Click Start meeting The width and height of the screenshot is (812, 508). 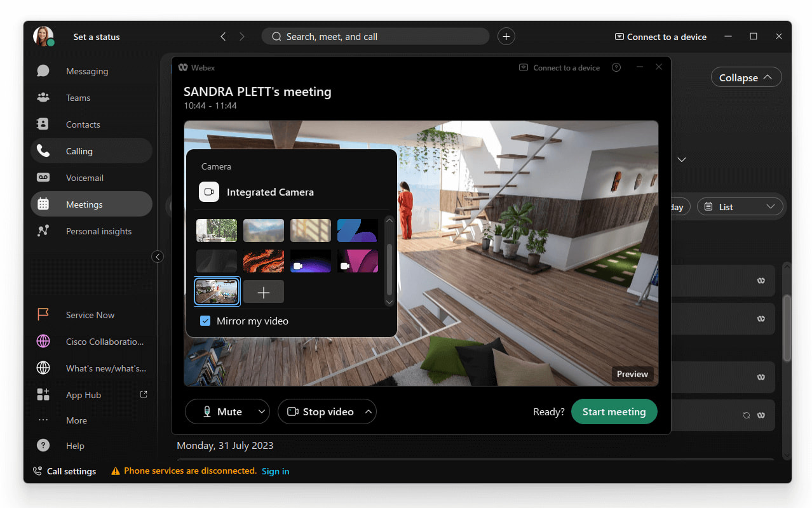tap(614, 411)
